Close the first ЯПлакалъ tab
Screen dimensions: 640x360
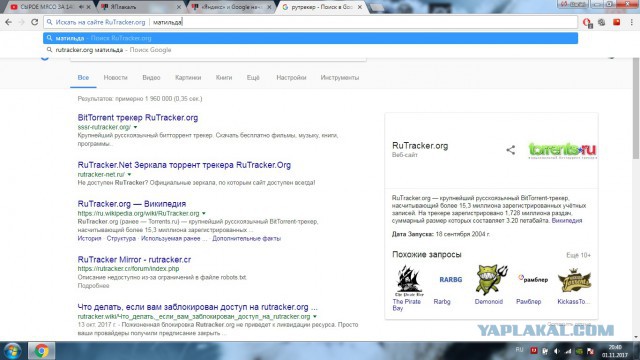(x=179, y=7)
